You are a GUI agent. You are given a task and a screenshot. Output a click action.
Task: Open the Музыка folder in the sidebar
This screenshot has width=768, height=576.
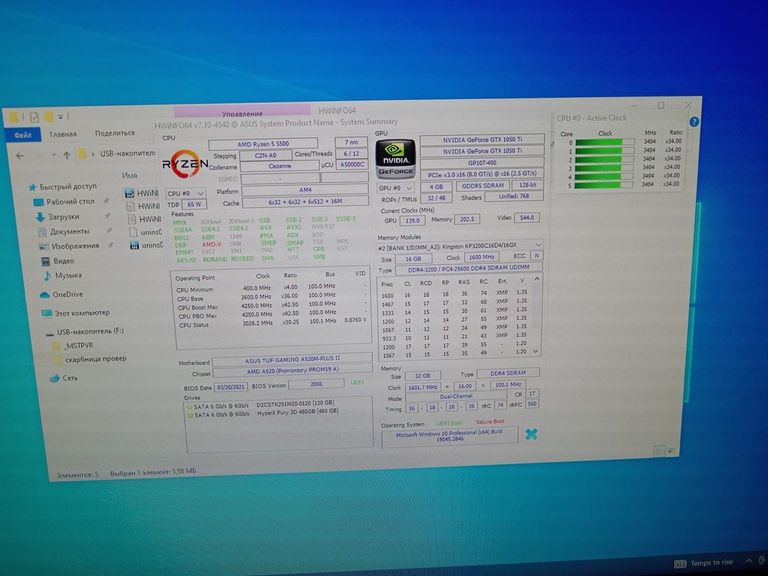tap(63, 275)
